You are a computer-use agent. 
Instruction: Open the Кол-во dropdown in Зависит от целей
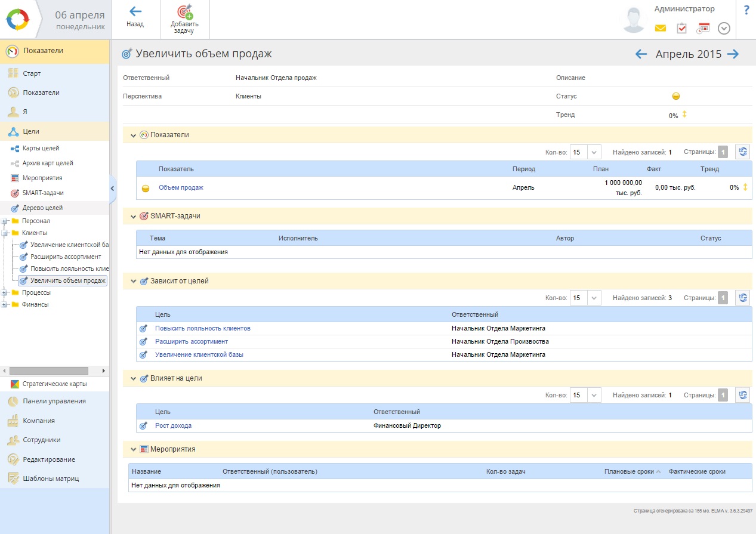594,298
